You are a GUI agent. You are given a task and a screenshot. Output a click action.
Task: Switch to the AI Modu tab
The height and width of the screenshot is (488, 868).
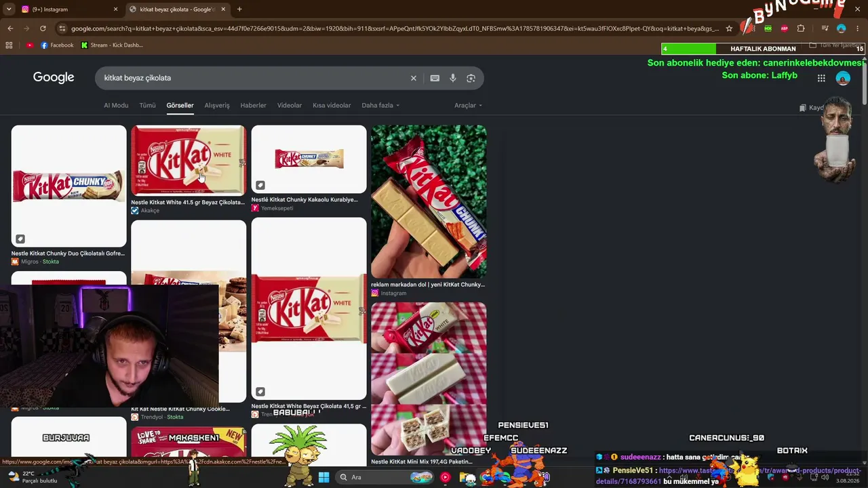[x=116, y=106]
